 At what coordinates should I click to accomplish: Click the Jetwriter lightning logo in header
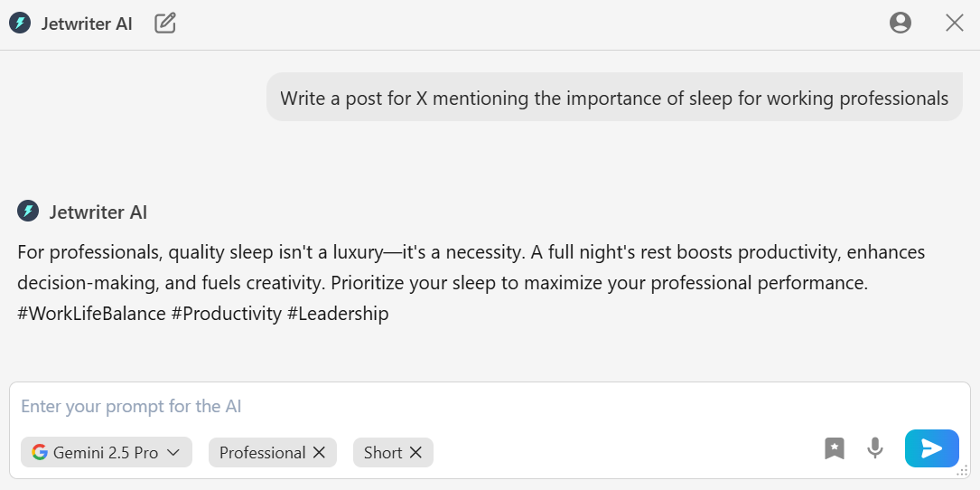tap(20, 24)
